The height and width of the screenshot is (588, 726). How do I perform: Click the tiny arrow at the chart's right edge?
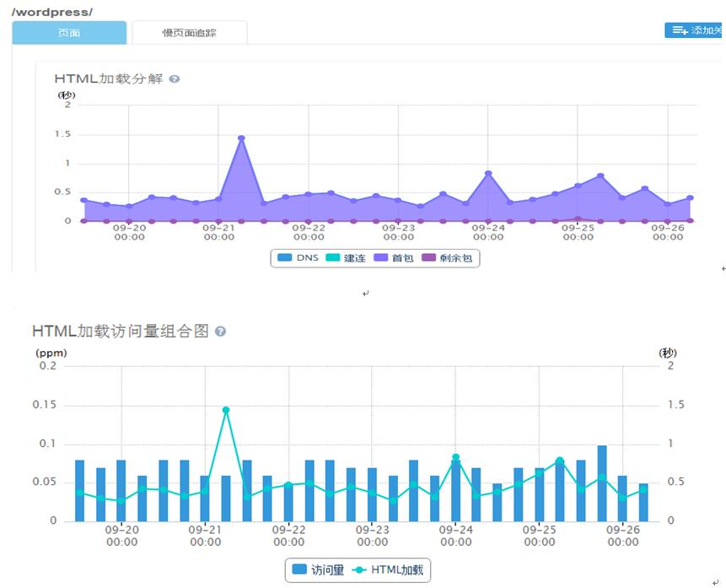pos(722,268)
